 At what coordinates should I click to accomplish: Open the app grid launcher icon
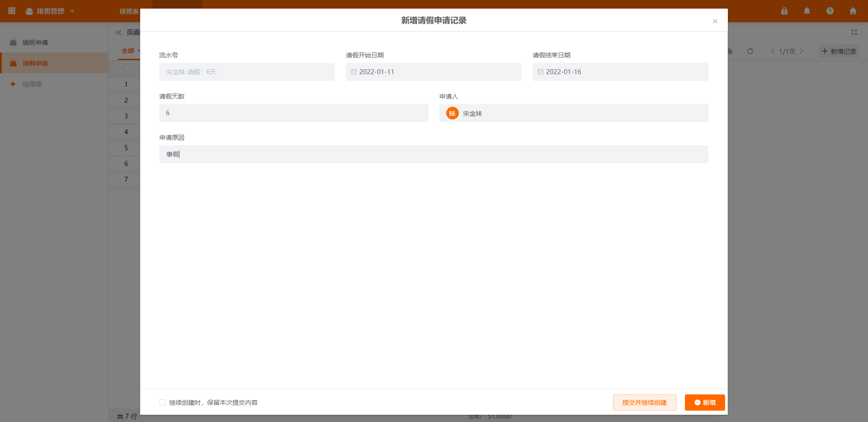coord(12,11)
